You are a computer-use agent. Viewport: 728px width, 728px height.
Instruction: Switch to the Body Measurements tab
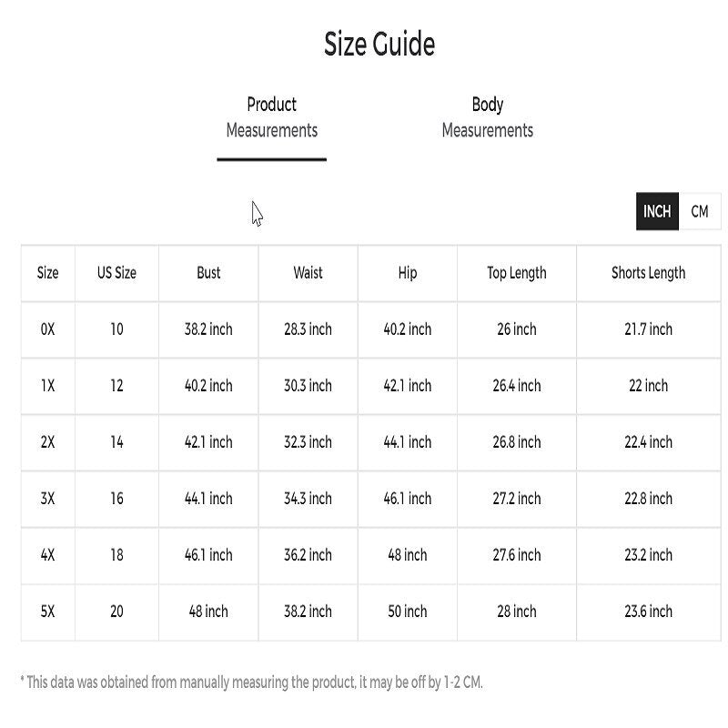click(487, 118)
